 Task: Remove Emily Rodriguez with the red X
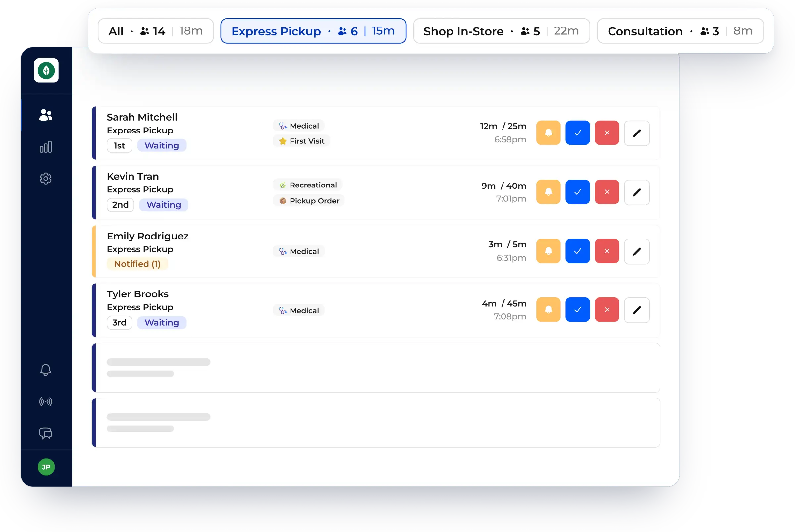[607, 251]
